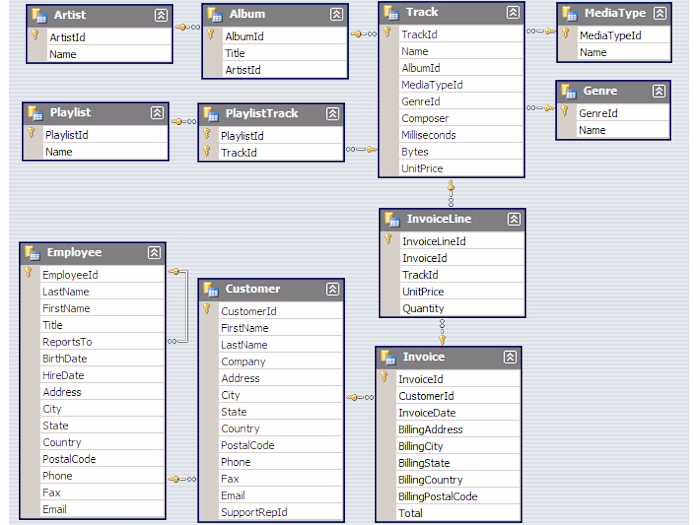700x525 pixels.
Task: Click the Customer table icon
Action: (211, 289)
